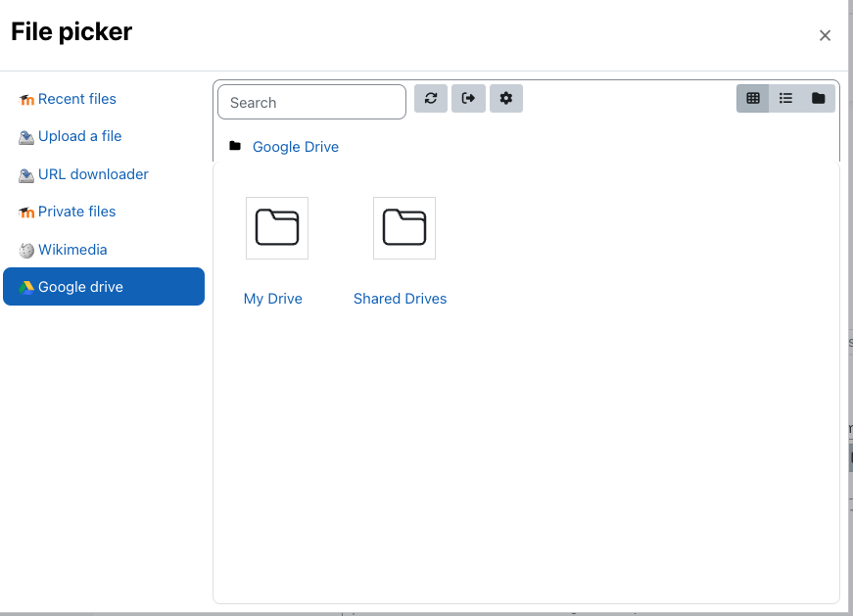Close the File picker dialog
This screenshot has height=616, width=853.
825,35
